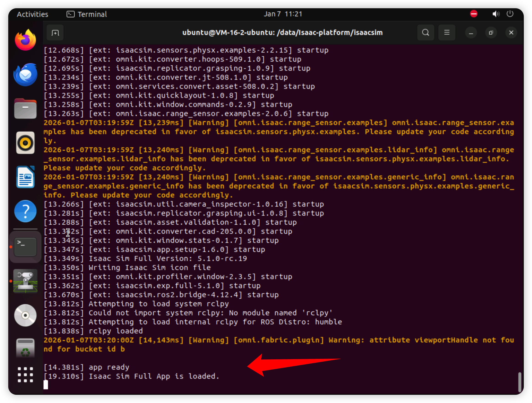Click the Terminal icon in dock
Viewport: 532px width, 403px height.
(25, 247)
